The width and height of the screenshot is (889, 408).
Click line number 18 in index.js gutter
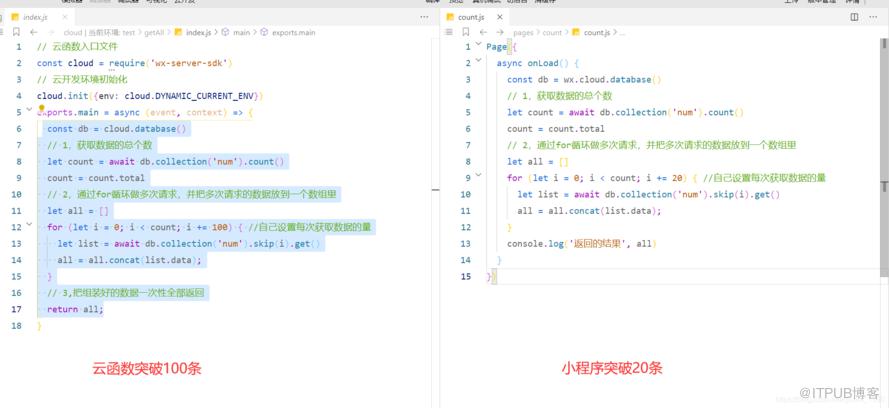(x=16, y=326)
